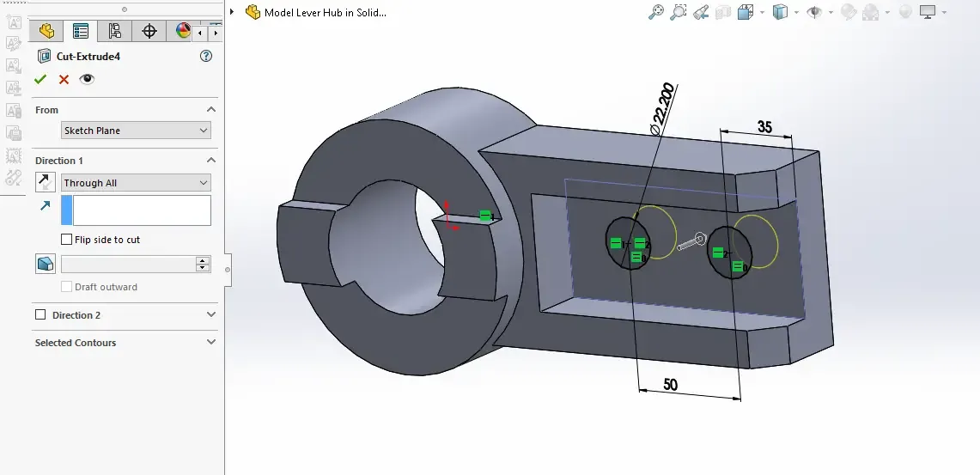
Task: Open the ConfigurationManager tab
Action: pyautogui.click(x=114, y=31)
